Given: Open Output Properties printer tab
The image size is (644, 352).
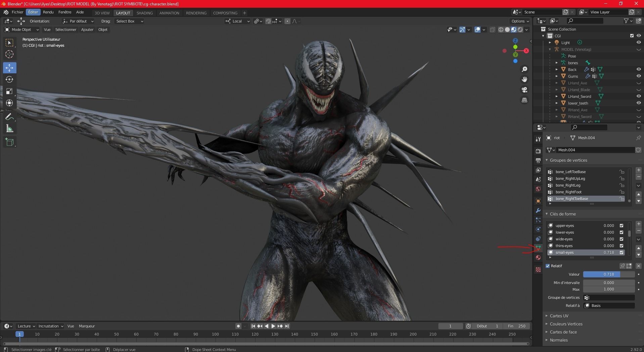Looking at the screenshot, I should [x=538, y=160].
